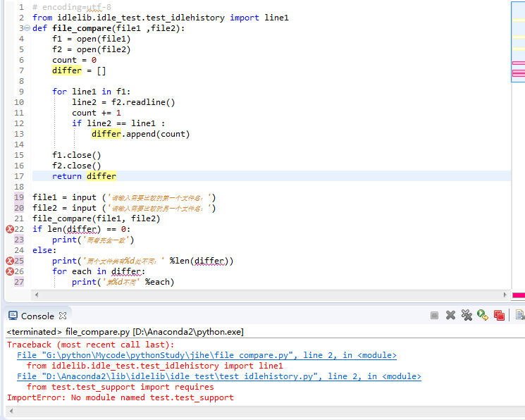Image resolution: width=525 pixels, height=420 pixels.
Task: Click the error marker on line 26
Action: (x=10, y=271)
